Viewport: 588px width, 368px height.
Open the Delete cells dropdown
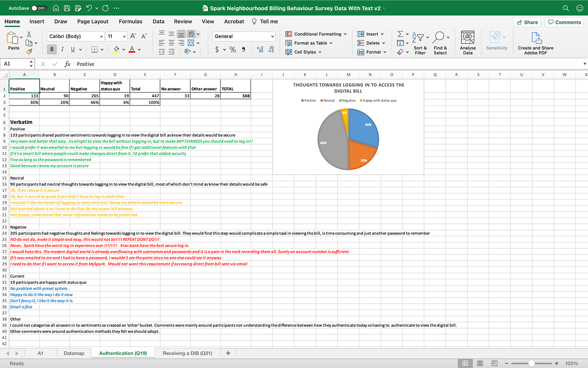click(383, 43)
